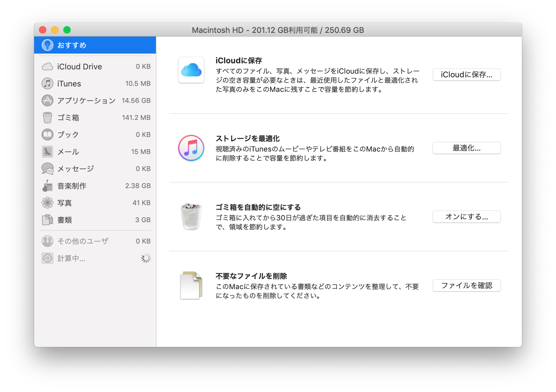Select the ゴミ箱 category label

[68, 117]
